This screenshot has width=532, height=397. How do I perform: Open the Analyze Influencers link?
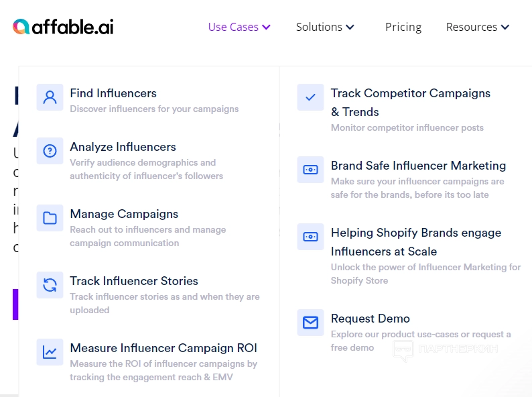tap(123, 147)
